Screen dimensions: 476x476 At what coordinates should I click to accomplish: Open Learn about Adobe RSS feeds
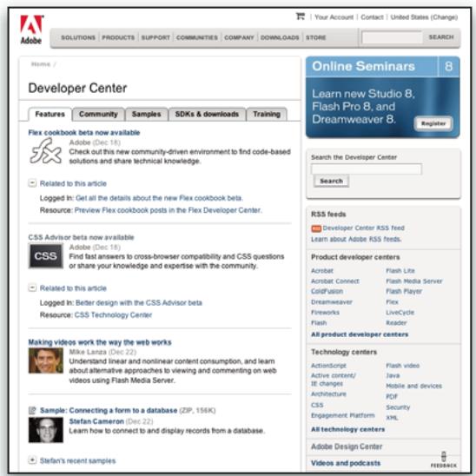click(x=356, y=239)
